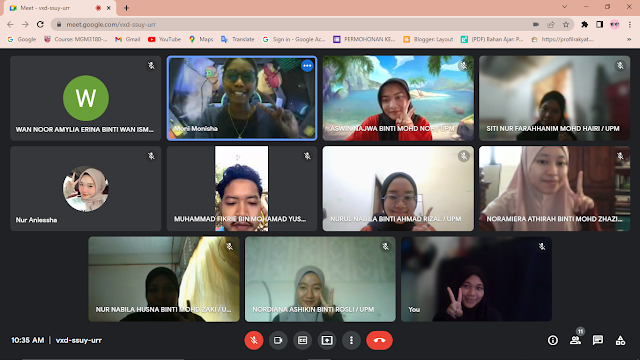Select Wan Noor Amylia's green W avatar

pyautogui.click(x=86, y=98)
